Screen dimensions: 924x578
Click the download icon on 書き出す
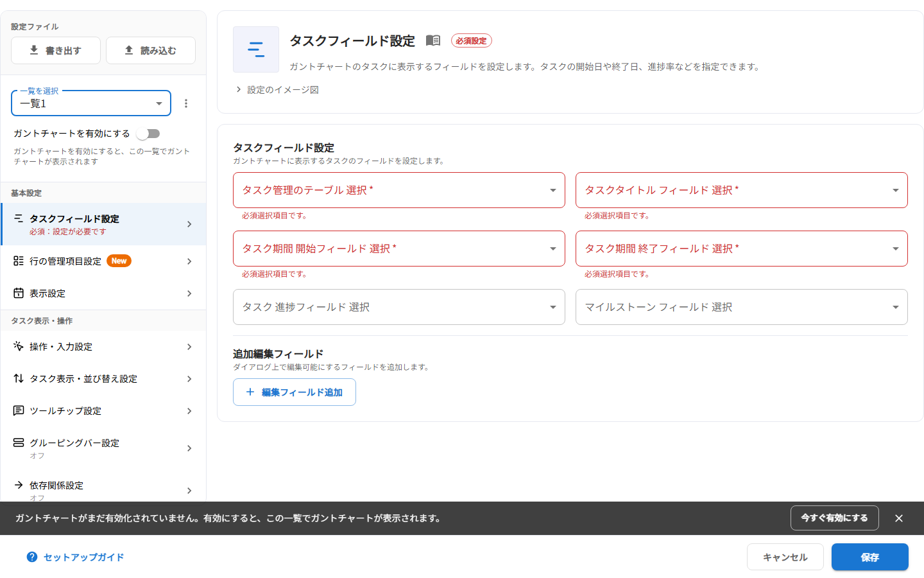34,50
